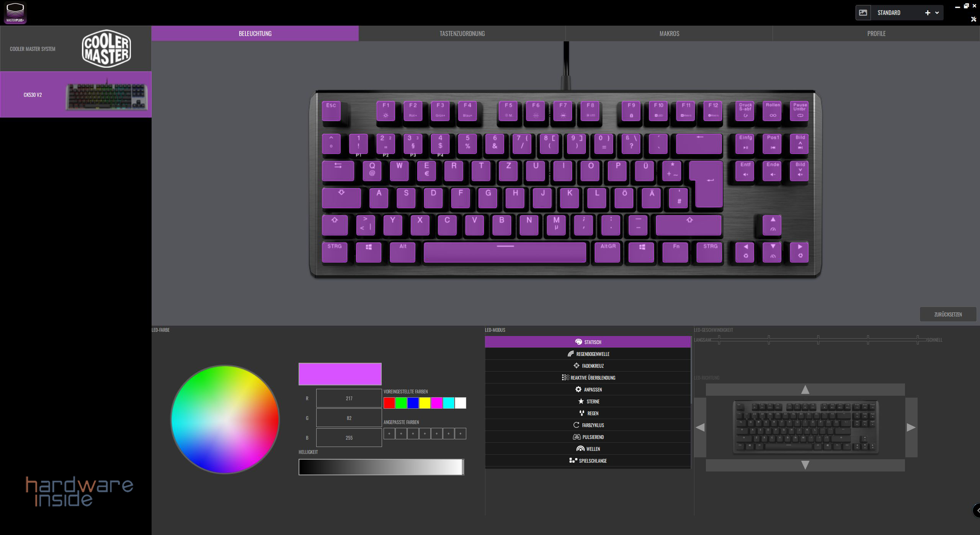Open the Makros tab
The image size is (980, 535).
(669, 33)
